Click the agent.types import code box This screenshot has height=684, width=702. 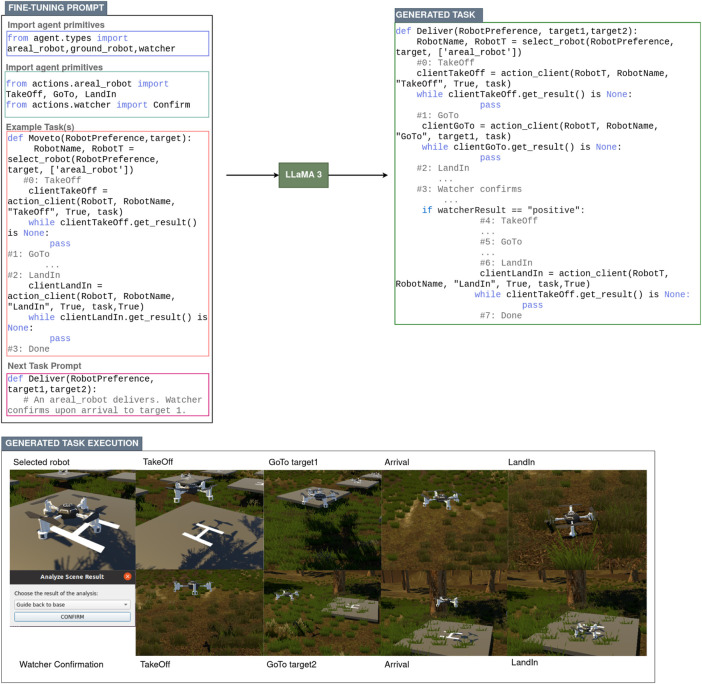tap(107, 43)
